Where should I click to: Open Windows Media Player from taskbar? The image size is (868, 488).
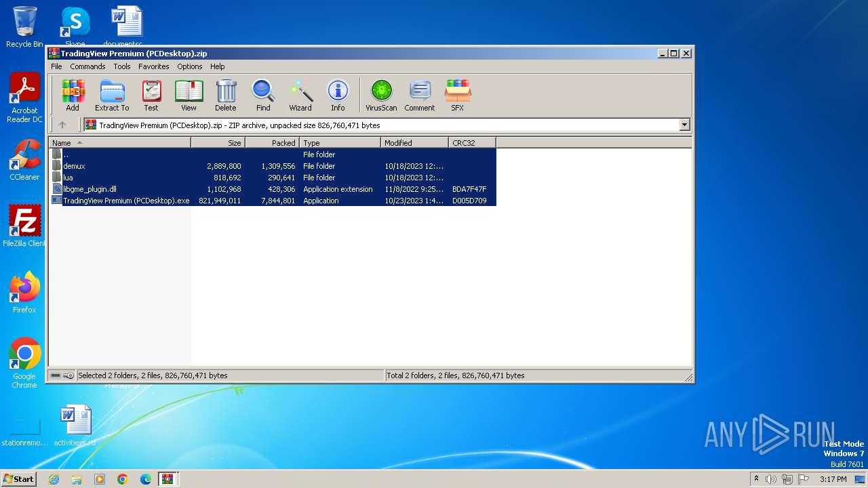[100, 479]
